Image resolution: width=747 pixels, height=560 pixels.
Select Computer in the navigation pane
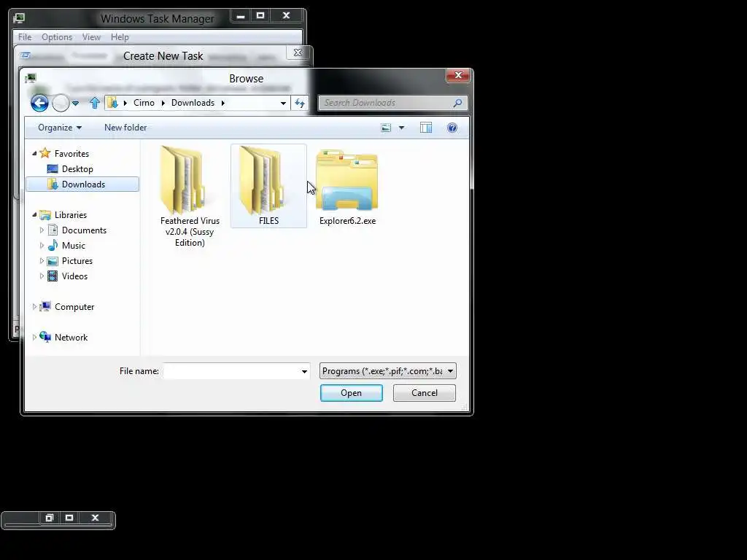tap(74, 307)
